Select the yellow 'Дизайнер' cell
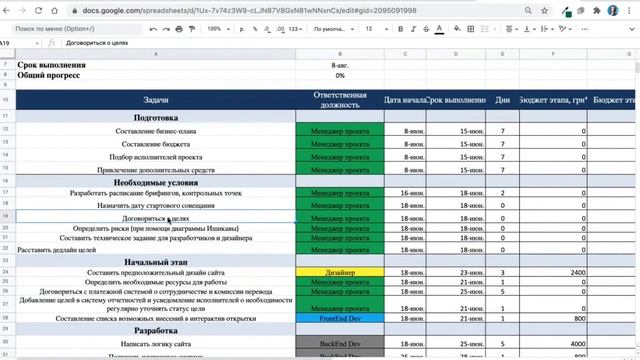 click(340, 272)
